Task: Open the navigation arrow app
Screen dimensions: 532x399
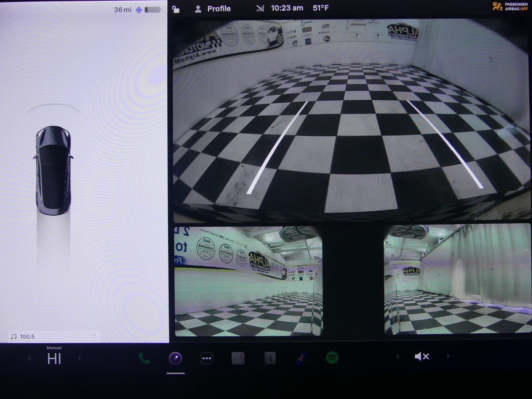Action: point(301,358)
